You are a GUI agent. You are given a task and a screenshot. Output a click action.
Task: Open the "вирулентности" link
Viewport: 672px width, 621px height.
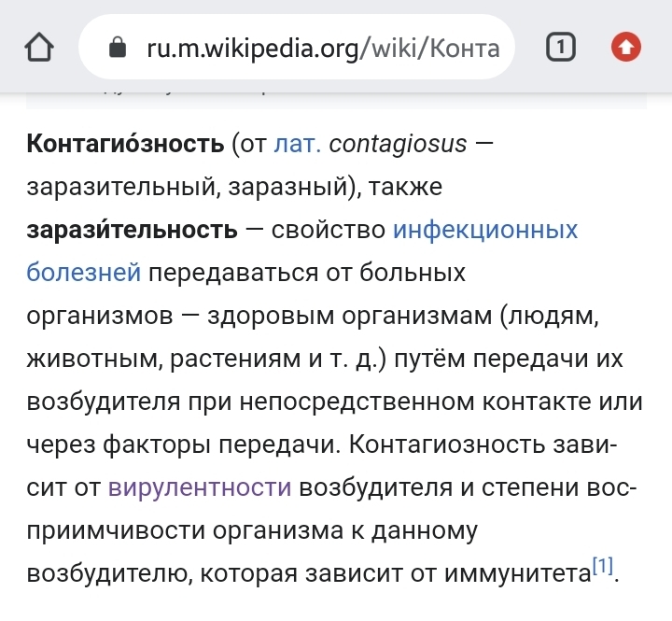pos(200,487)
